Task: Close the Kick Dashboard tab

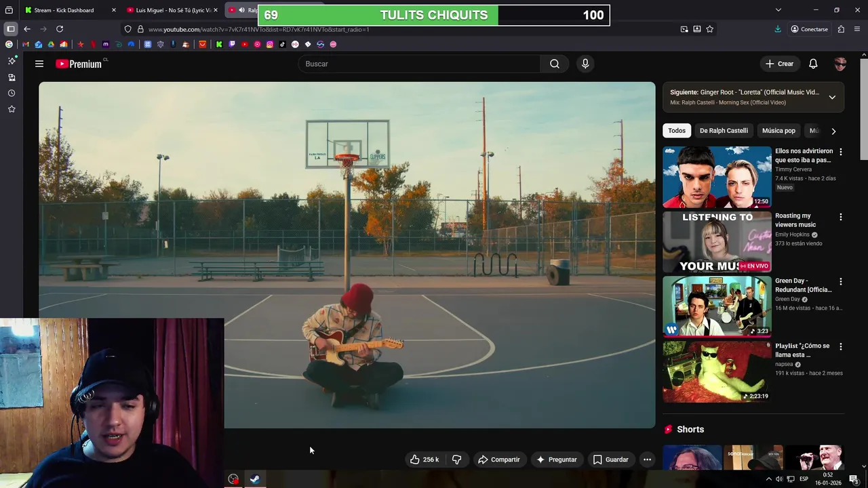Action: click(x=113, y=10)
